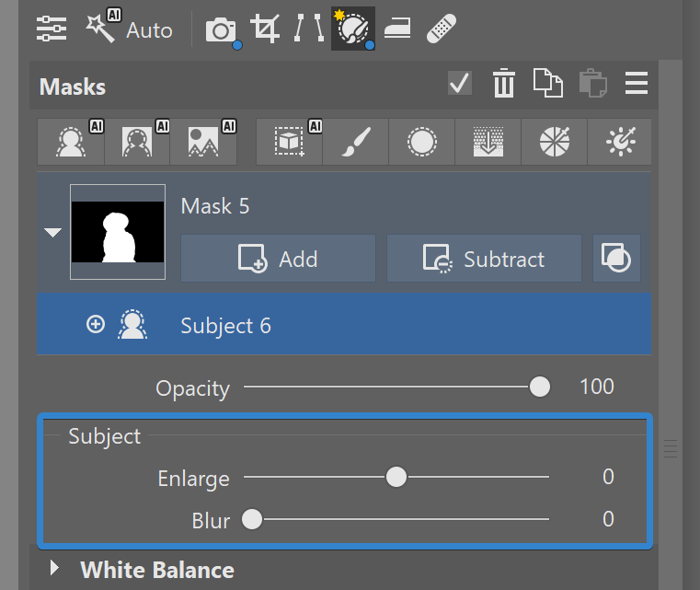The width and height of the screenshot is (700, 590).
Task: Click the Enlarge slider handle
Action: pyautogui.click(x=396, y=477)
